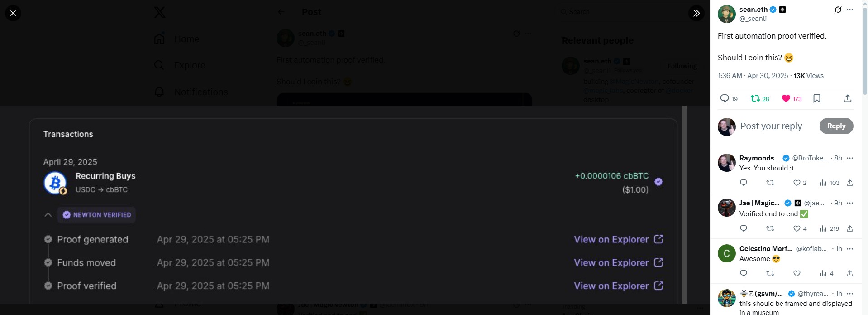Screen dimensions: 868x315
Task: Bookmark sean.eth's post
Action: point(817,98)
